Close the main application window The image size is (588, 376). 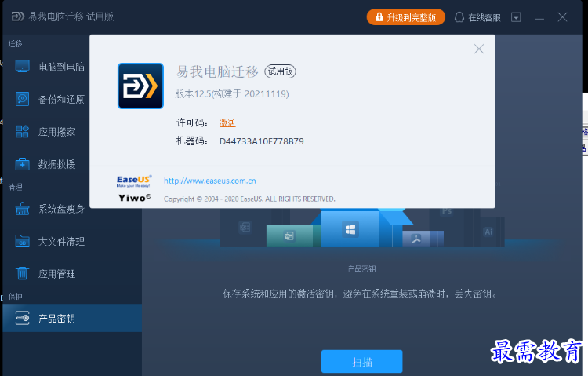click(x=562, y=17)
